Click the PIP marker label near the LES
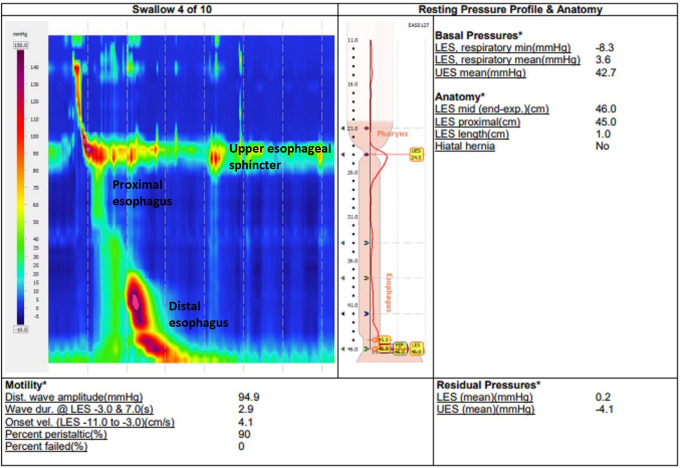The height and width of the screenshot is (468, 681). coord(400,348)
